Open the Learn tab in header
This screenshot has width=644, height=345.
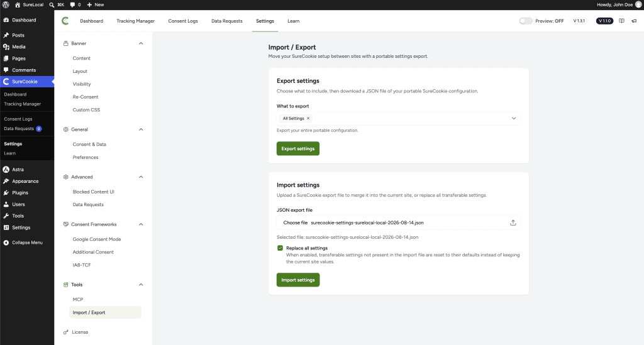click(x=293, y=21)
